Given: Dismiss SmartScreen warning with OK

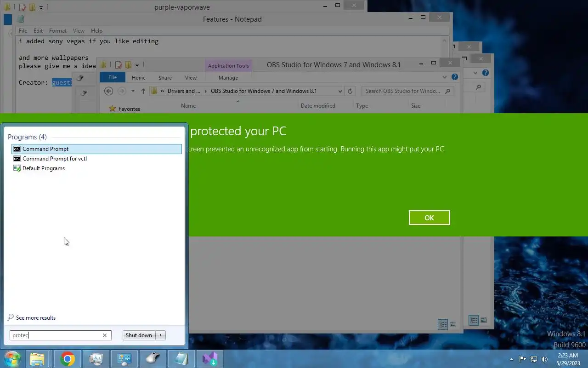Looking at the screenshot, I should click(x=429, y=218).
